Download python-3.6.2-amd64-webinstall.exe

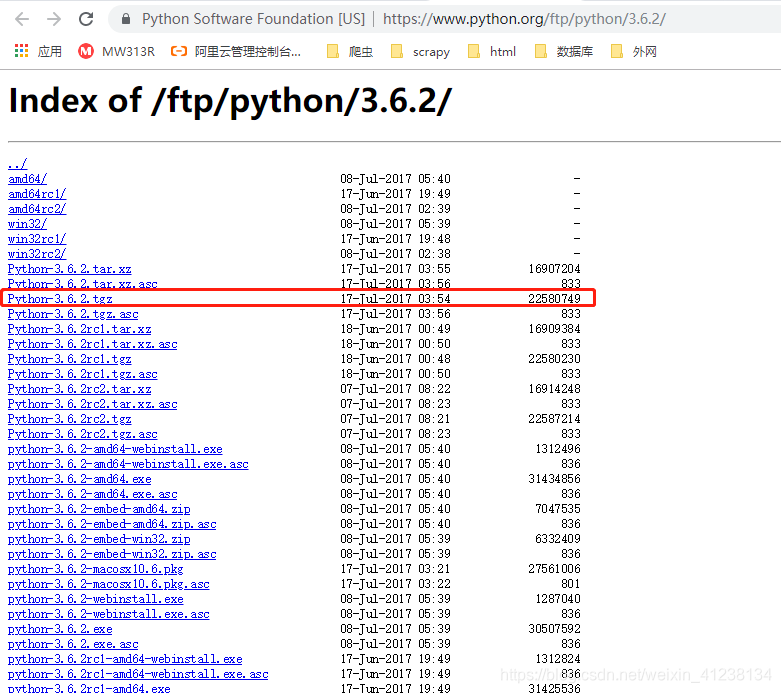click(x=115, y=449)
